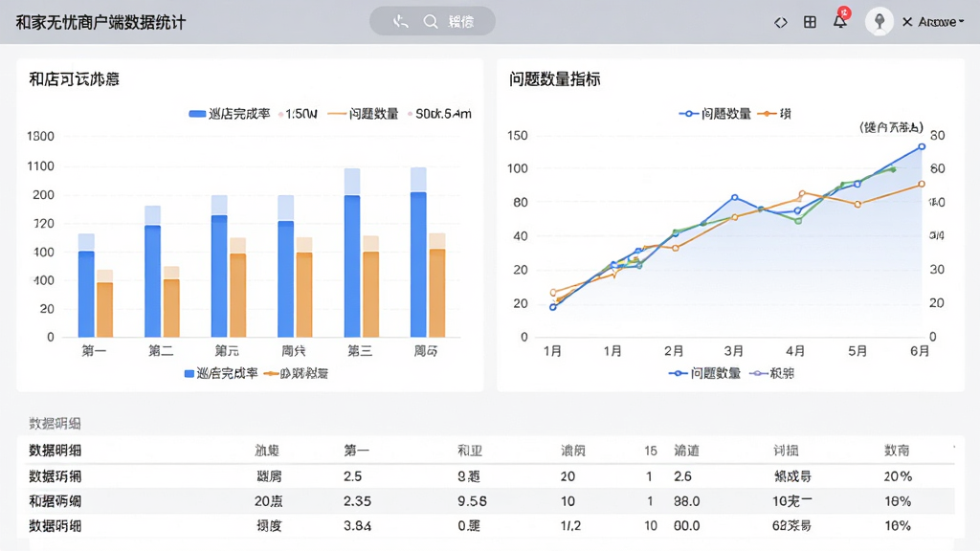
Task: Toggle the orange legend entry above the line chart
Action: (774, 114)
